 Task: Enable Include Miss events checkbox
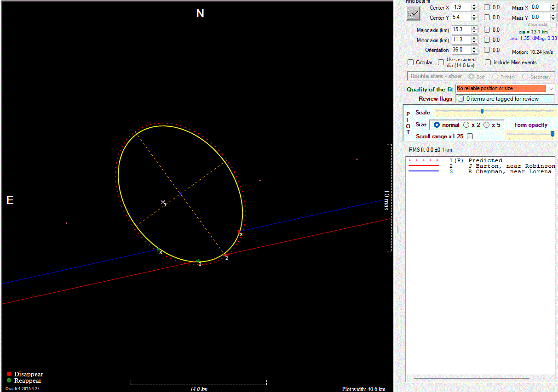click(488, 62)
